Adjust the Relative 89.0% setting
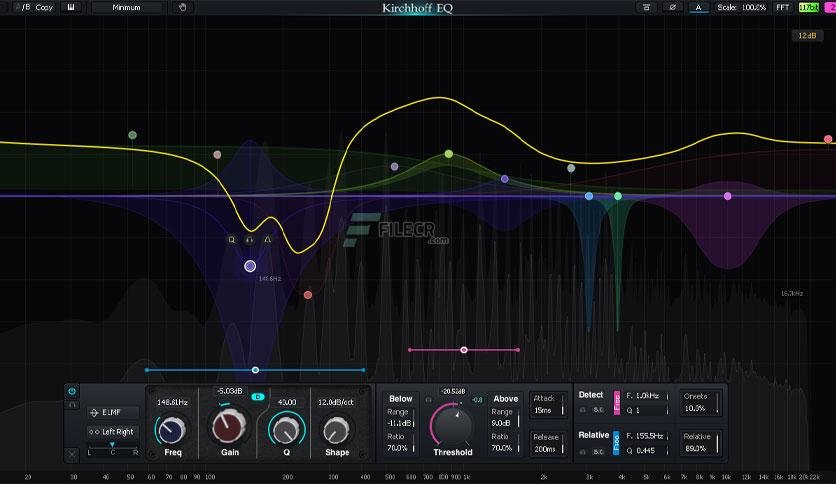This screenshot has height=484, width=836. [x=701, y=442]
